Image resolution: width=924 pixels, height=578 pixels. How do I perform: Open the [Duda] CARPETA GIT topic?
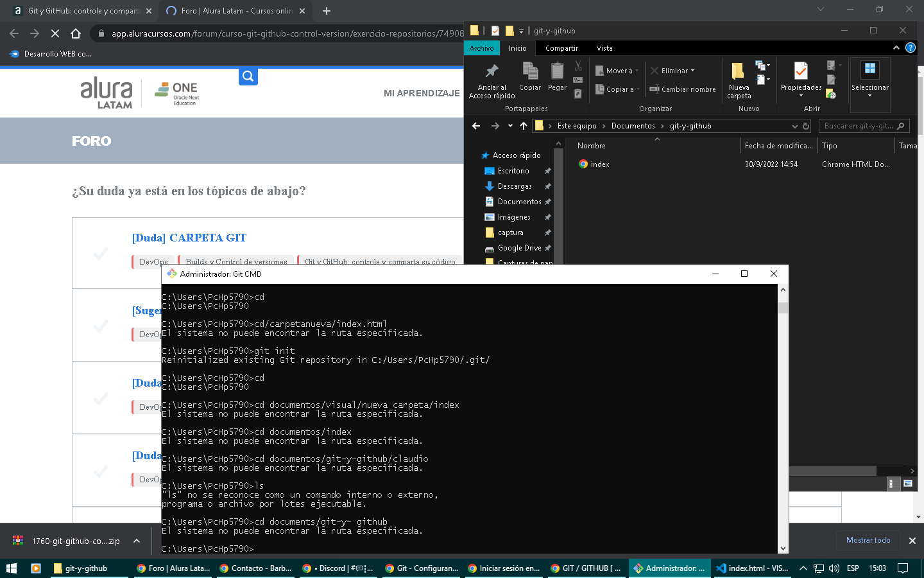tap(189, 238)
